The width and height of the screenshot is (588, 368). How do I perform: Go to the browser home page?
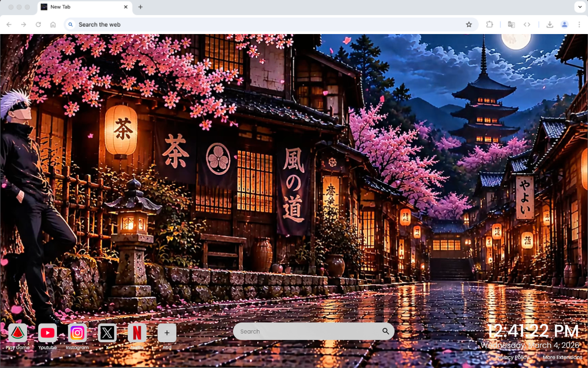pos(53,24)
